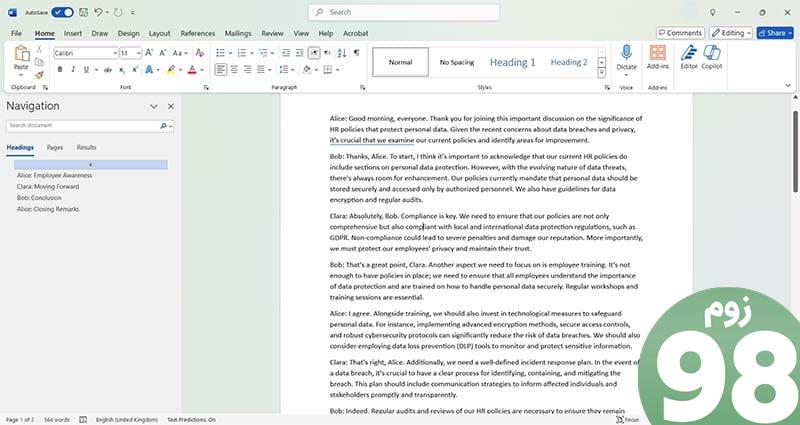800x425 pixels.
Task: Activate the Format Painter brush
Action: tap(39, 75)
